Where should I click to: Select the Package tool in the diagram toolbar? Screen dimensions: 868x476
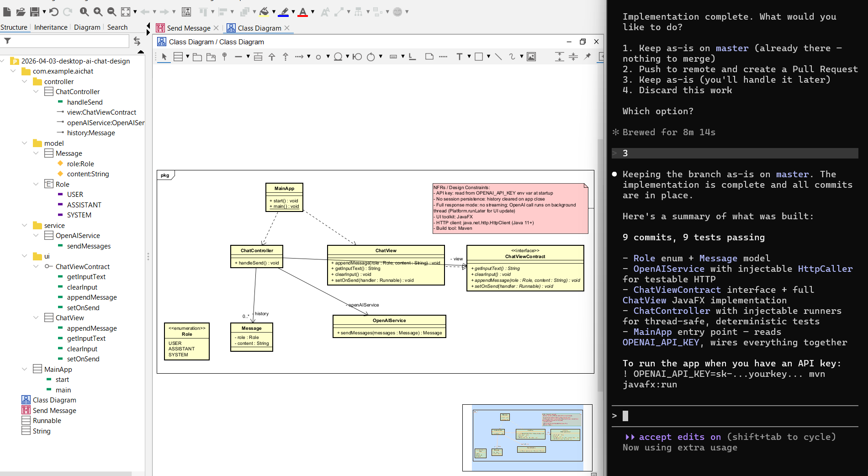click(196, 57)
